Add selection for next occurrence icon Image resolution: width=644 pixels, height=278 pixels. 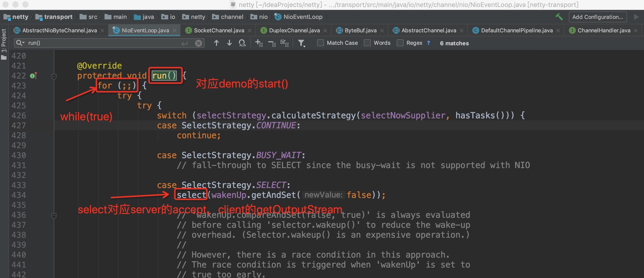pyautogui.click(x=259, y=43)
